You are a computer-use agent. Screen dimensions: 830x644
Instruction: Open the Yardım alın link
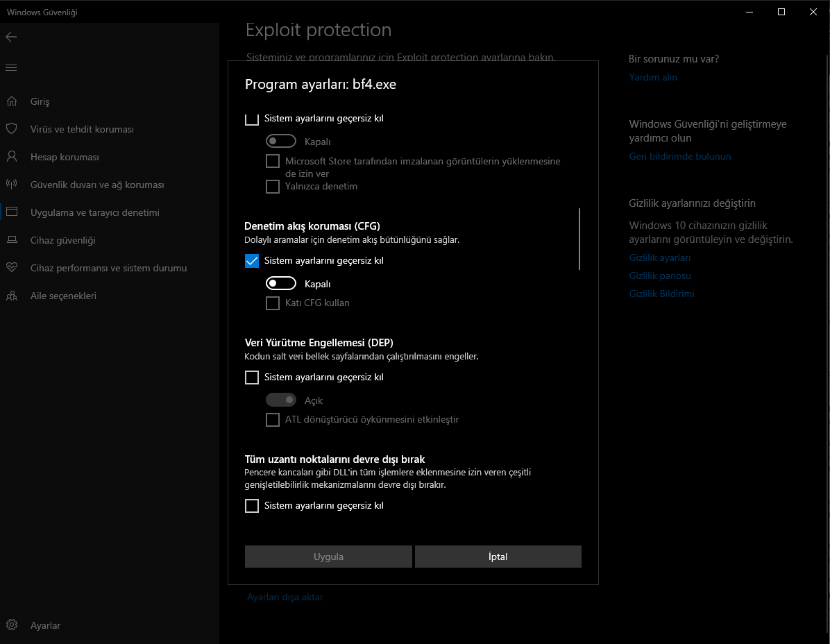coord(653,77)
